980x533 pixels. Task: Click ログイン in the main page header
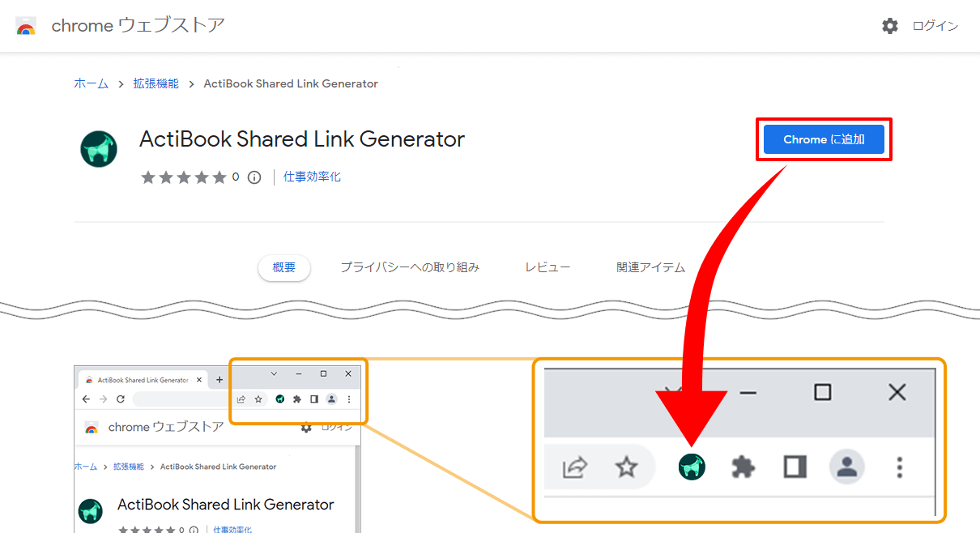(935, 26)
